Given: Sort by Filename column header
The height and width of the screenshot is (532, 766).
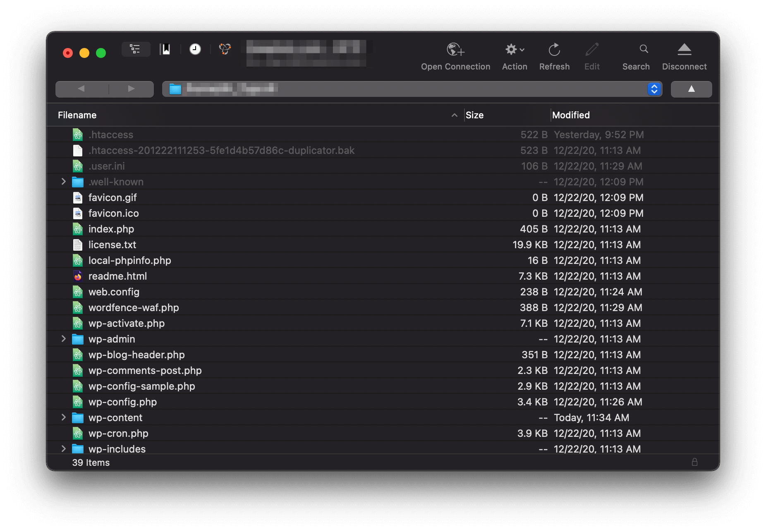Looking at the screenshot, I should (77, 115).
